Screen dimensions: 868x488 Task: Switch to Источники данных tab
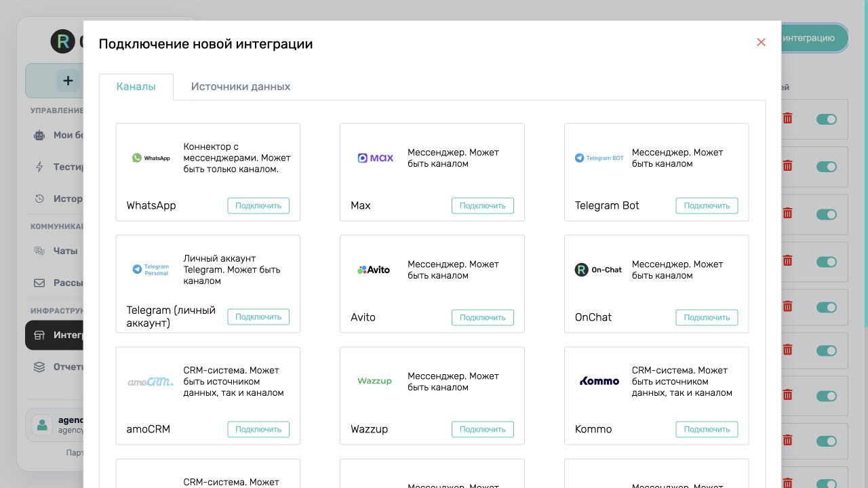(241, 87)
